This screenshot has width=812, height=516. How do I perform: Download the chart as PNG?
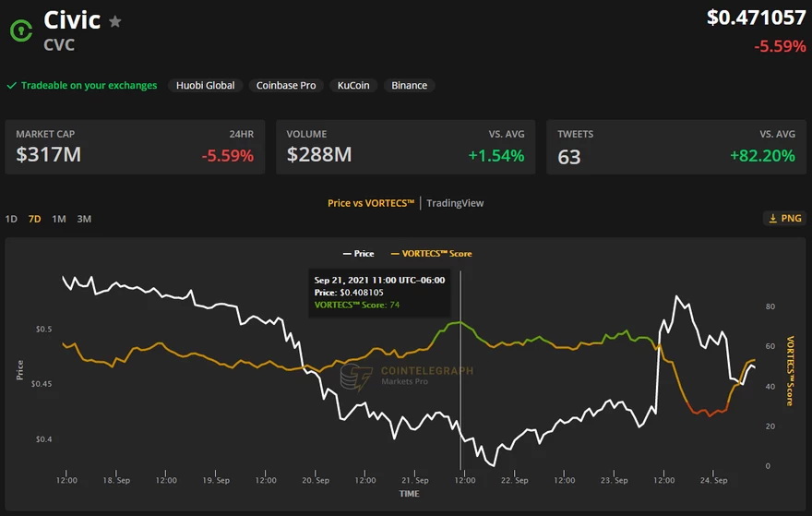point(785,218)
